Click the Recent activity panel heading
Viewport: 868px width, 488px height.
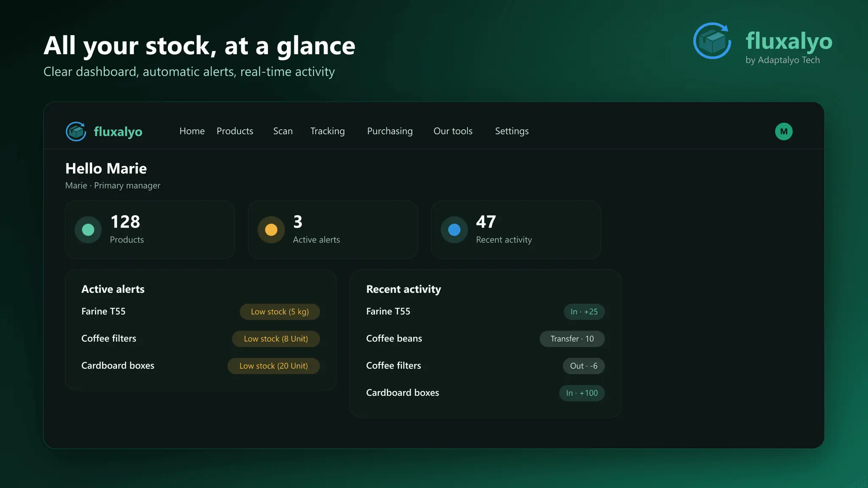[403, 289]
